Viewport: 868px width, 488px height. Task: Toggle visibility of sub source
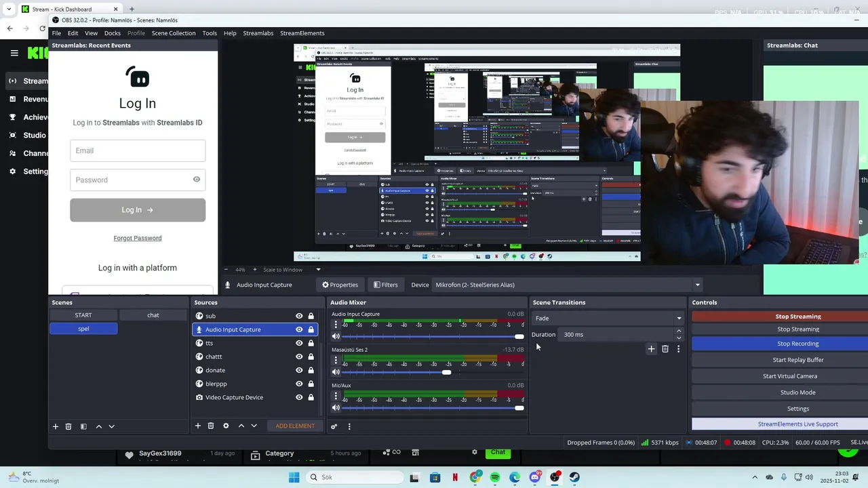click(x=299, y=316)
